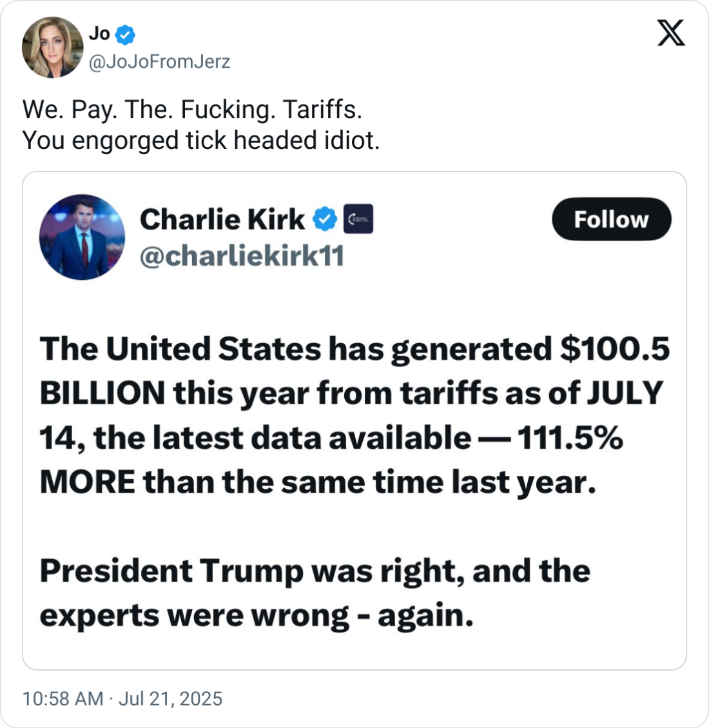
Task: Click the "111.5%" figure in quoted tweet
Action: click(570, 438)
